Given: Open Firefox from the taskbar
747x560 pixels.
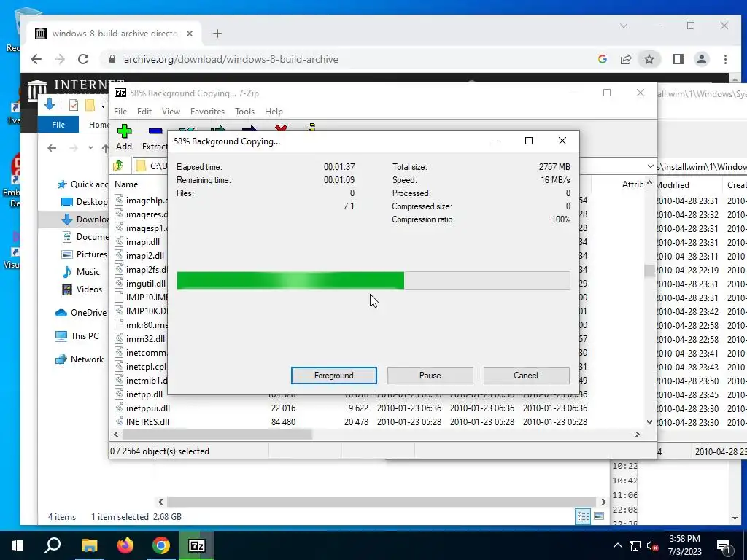Looking at the screenshot, I should point(125,545).
